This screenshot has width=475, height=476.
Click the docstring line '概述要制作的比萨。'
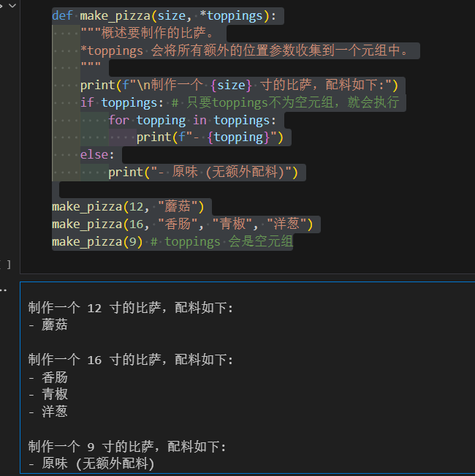click(x=147, y=33)
